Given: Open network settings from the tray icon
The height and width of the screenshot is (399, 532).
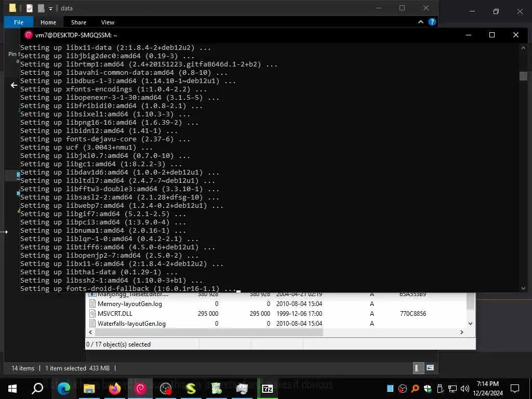Looking at the screenshot, I should coord(453,389).
